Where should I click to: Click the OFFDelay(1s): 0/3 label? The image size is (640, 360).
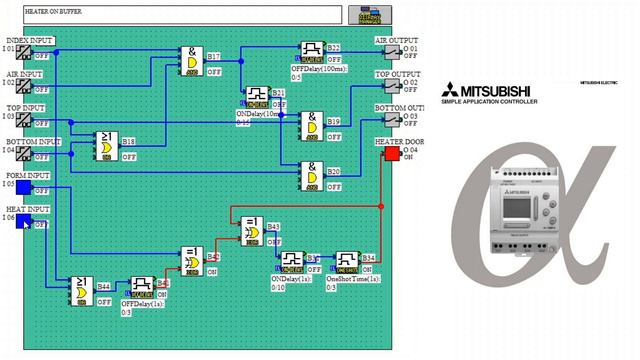143,309
